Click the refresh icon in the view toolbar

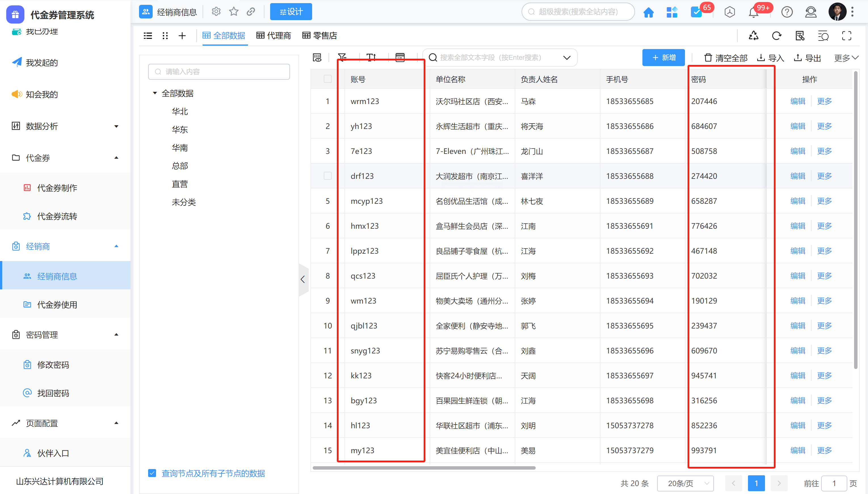777,36
